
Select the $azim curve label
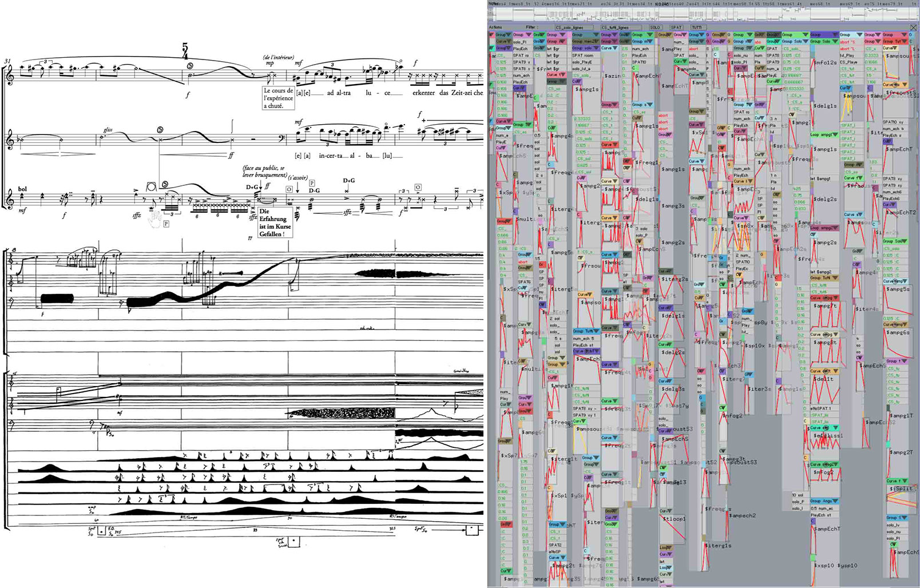pos(613,76)
